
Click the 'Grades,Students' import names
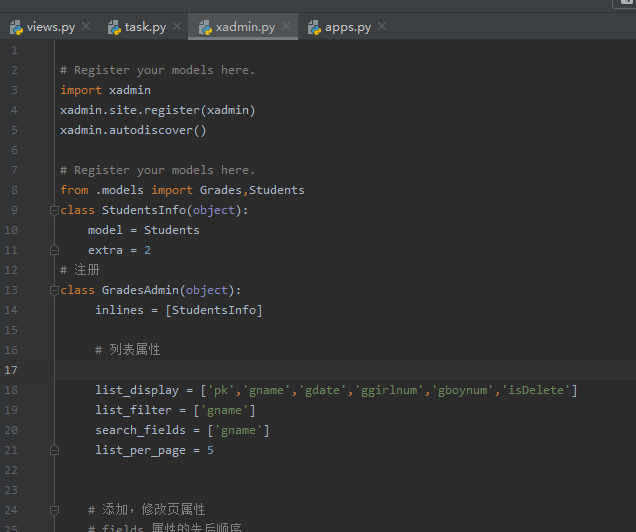click(252, 190)
